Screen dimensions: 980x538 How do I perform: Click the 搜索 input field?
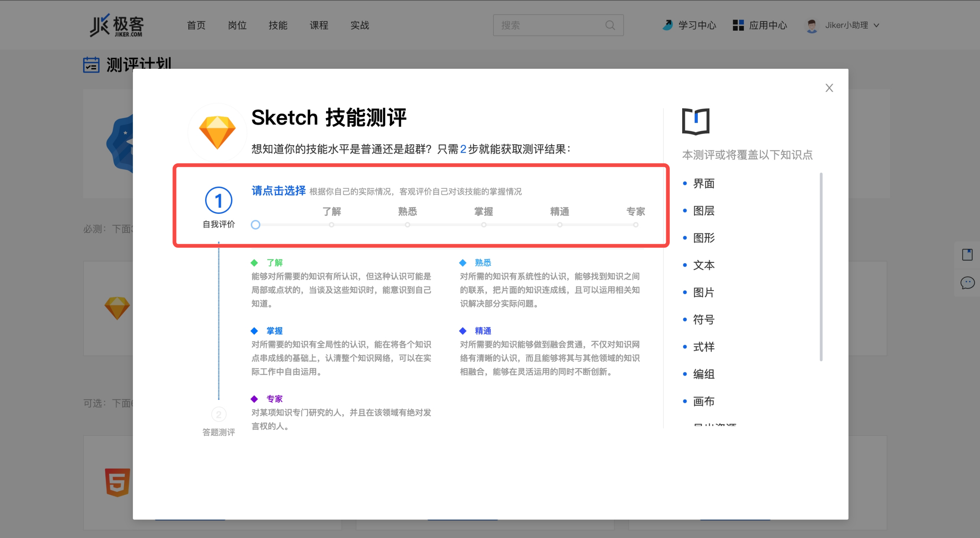pyautogui.click(x=558, y=25)
